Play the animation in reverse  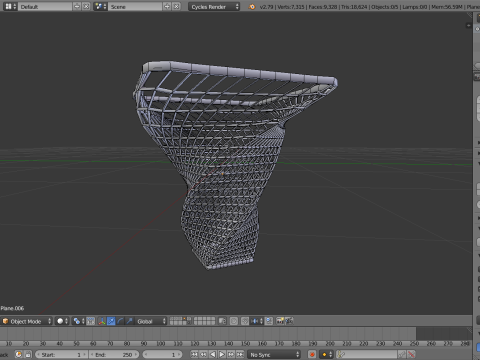pos(213,354)
